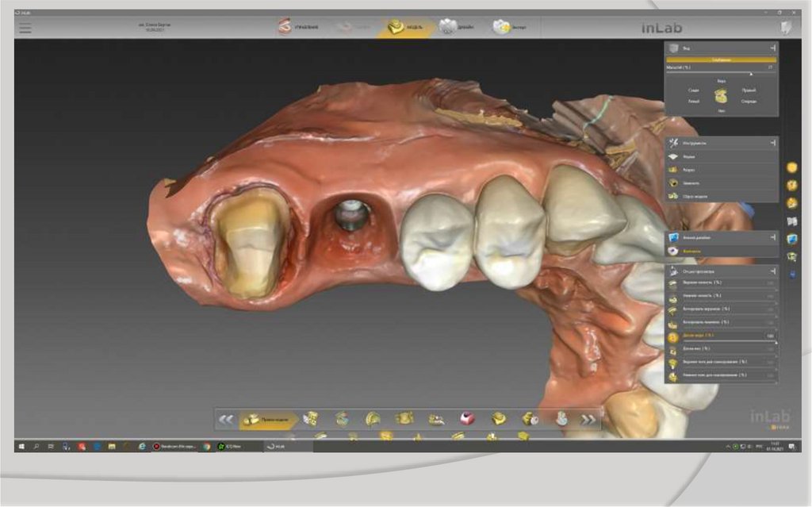Open the УПРАВЛЕНИЕ (Administration) phase tab
The image size is (812, 507).
(x=297, y=28)
